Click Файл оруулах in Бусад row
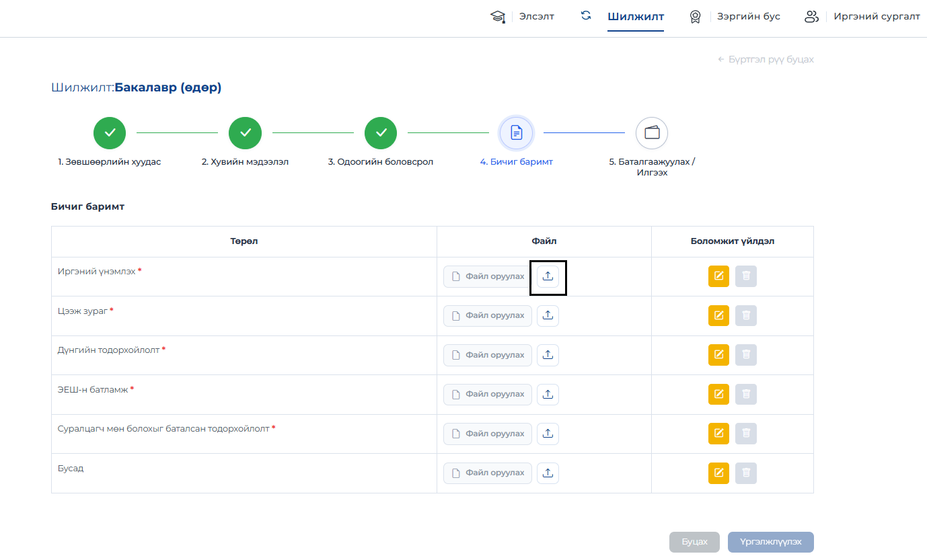This screenshot has width=927, height=560. click(x=488, y=473)
